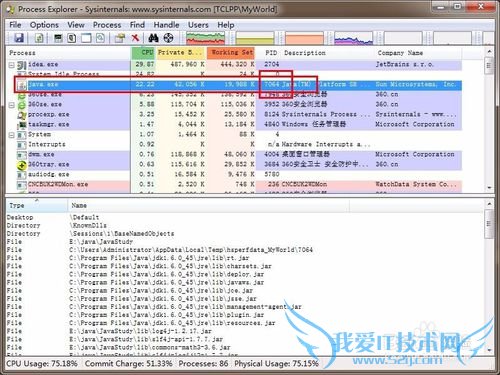500x375 pixels.
Task: Click the red X Kill Process icon
Action: (x=135, y=38)
